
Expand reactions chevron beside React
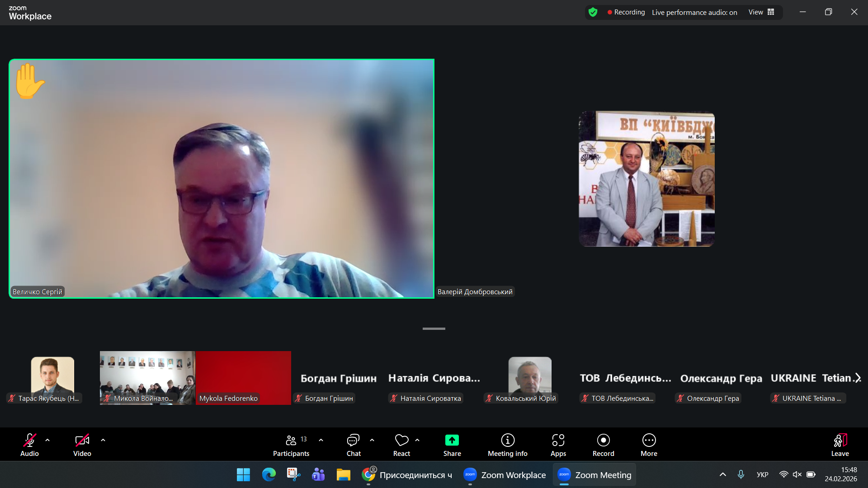click(417, 440)
